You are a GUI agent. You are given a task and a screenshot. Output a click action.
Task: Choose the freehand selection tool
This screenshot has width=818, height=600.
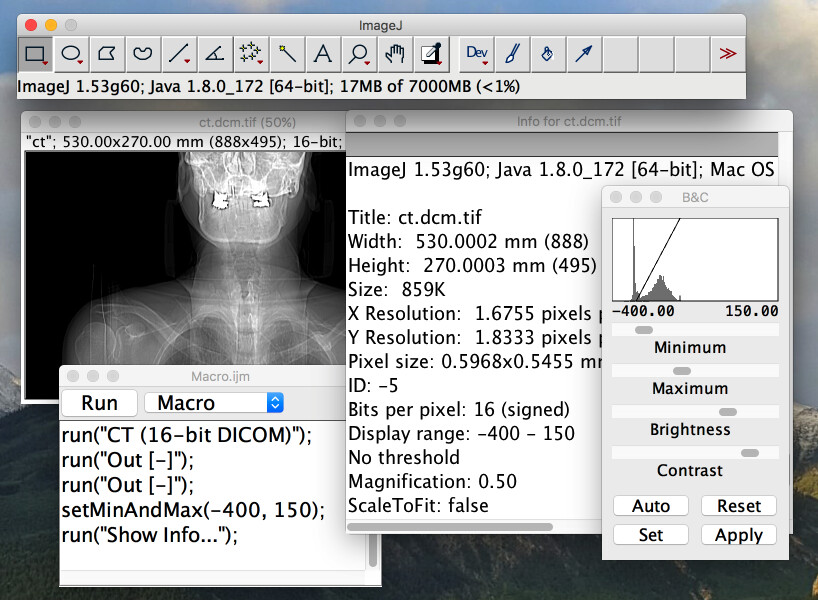point(143,54)
